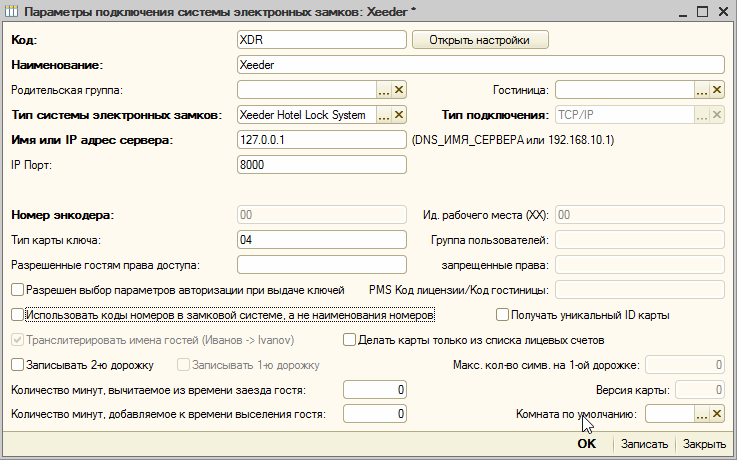The height and width of the screenshot is (460, 737).
Task: Click the Наименование field with Xeeder
Action: click(x=480, y=65)
